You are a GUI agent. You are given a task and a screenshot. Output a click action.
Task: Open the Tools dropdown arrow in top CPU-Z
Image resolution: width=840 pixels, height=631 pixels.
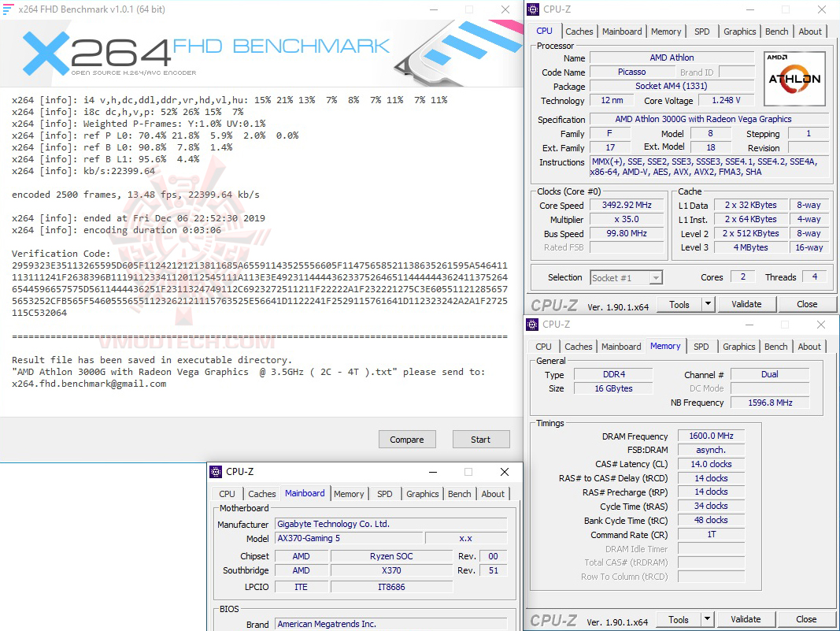pos(708,304)
